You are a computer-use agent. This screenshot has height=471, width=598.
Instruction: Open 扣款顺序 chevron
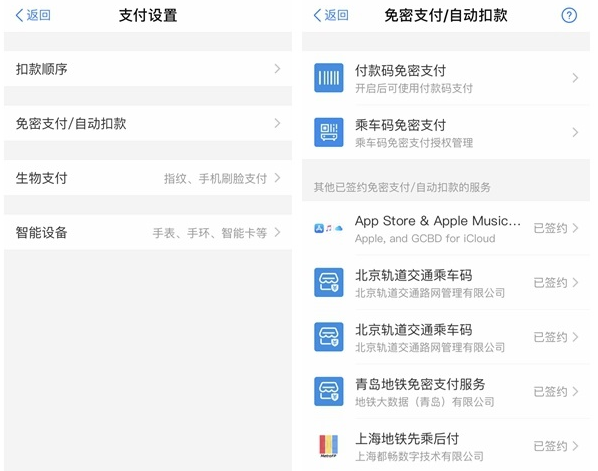point(277,69)
